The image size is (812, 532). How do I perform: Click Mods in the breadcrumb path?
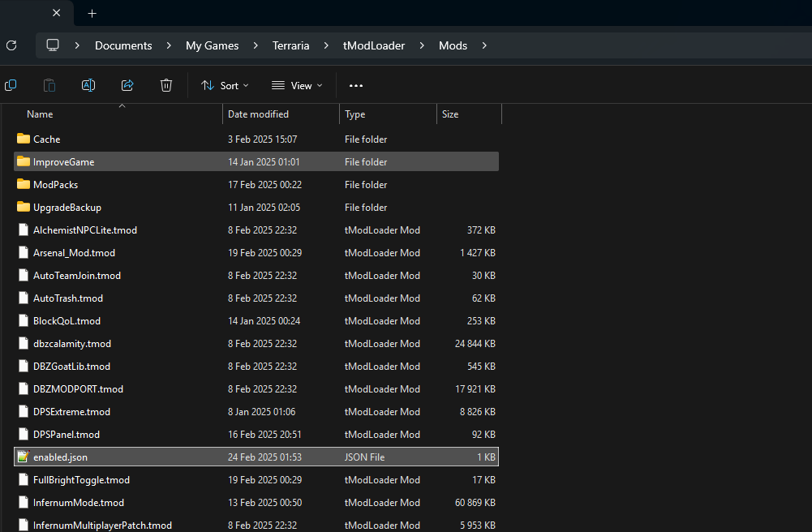tap(453, 45)
